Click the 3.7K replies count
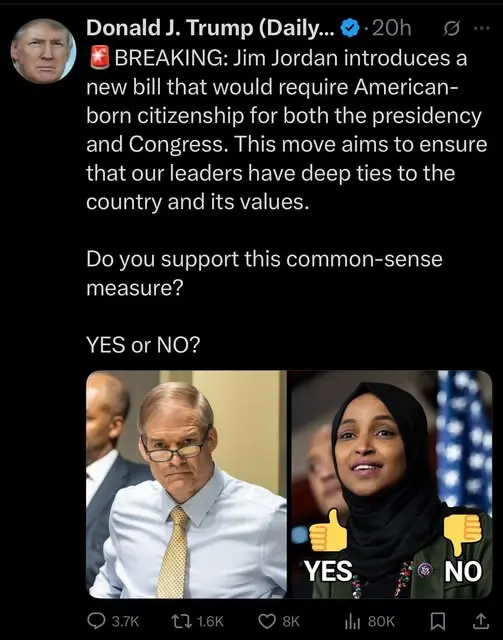Image resolution: width=503 pixels, height=640 pixels. pos(125,622)
